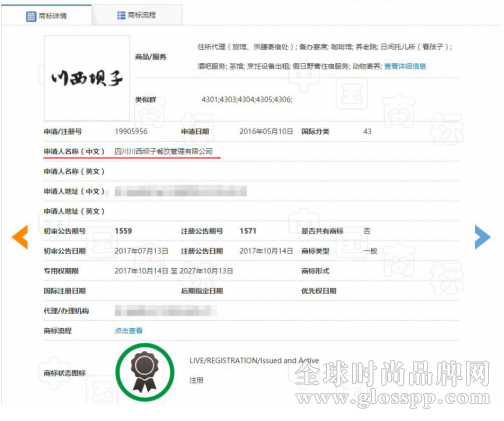Click the 商标详情 tab list icon
Viewport: 504px width, 421px height.
click(31, 16)
